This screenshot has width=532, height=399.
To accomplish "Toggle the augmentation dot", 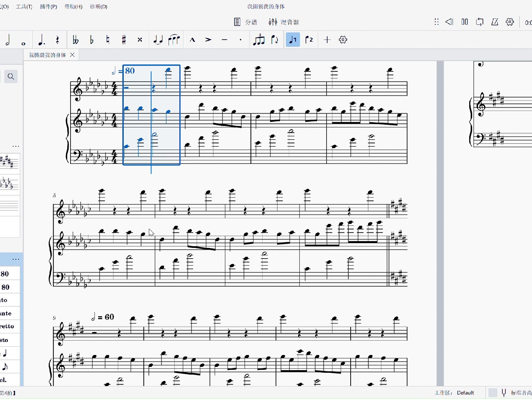I will [x=41, y=40].
